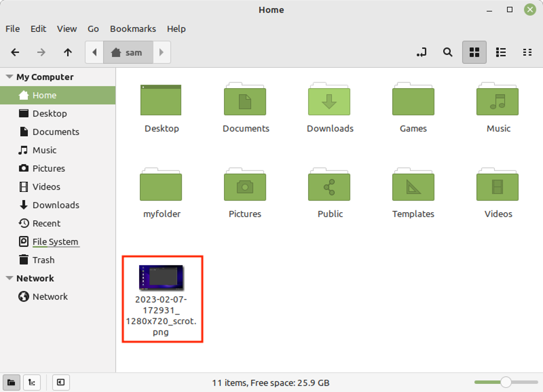Select the Templates folder icon
Screen dimensions: 543x392
[x=413, y=184]
